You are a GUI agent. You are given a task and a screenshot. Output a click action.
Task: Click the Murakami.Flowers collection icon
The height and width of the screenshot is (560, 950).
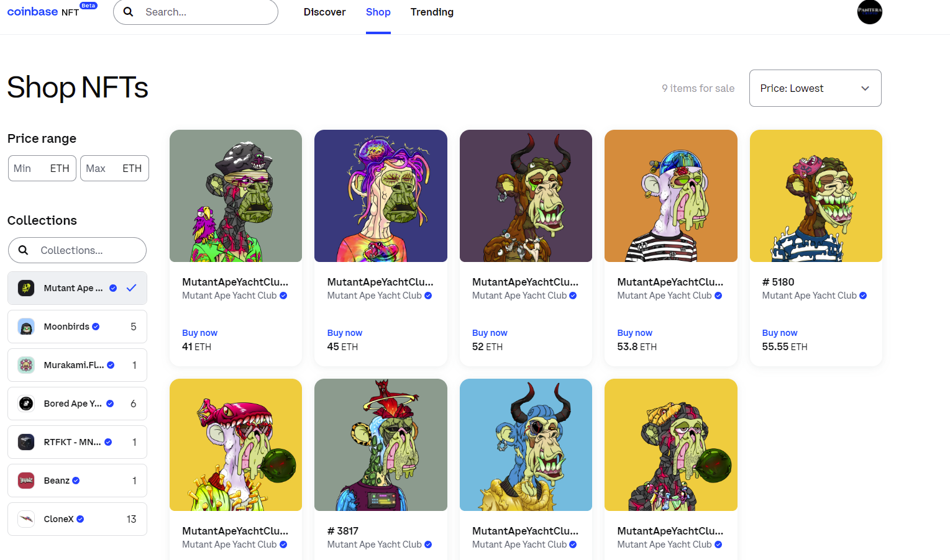26,365
